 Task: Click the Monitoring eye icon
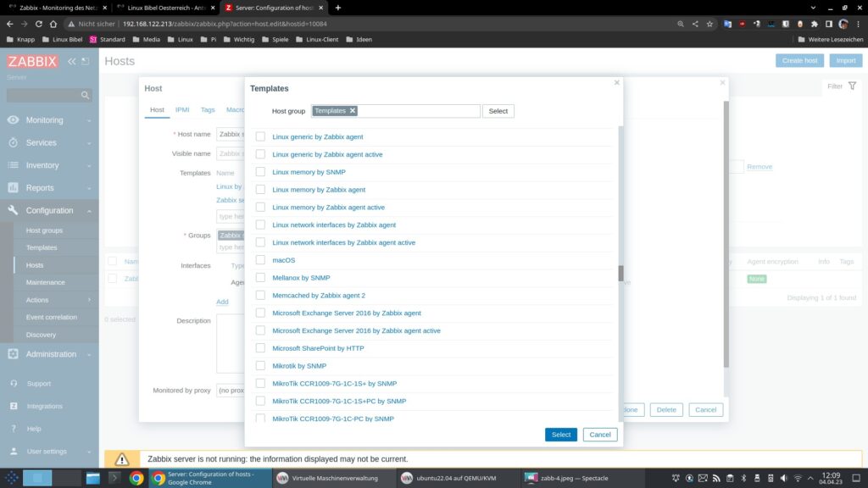point(14,120)
